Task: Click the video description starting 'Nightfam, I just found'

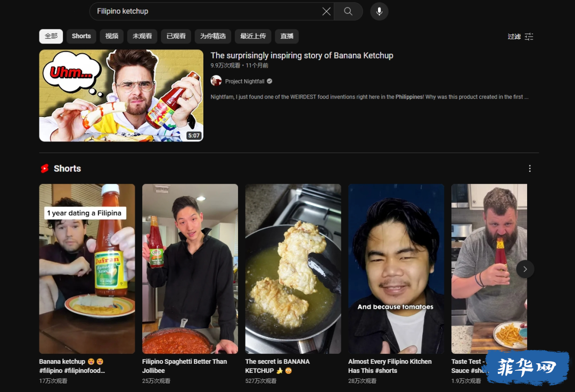Action: (x=369, y=97)
